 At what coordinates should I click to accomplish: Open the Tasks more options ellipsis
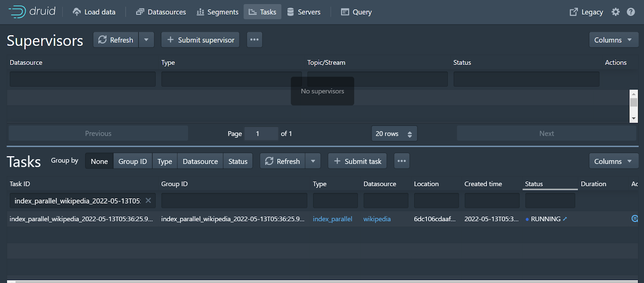pyautogui.click(x=401, y=161)
